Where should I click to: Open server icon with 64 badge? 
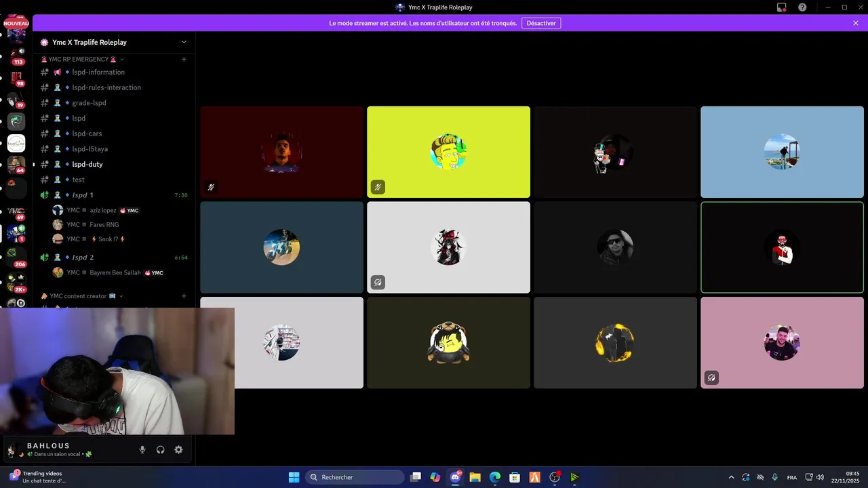click(x=16, y=165)
